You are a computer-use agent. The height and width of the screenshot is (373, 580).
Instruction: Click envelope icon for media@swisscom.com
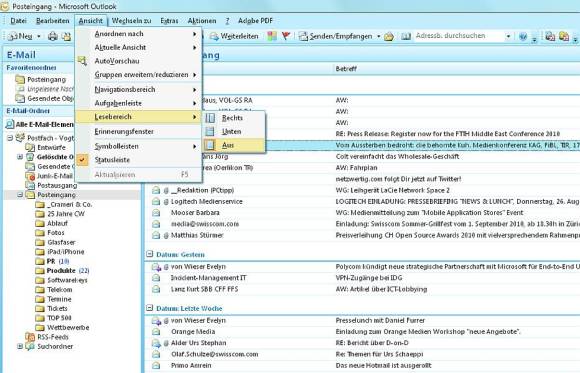[156, 224]
